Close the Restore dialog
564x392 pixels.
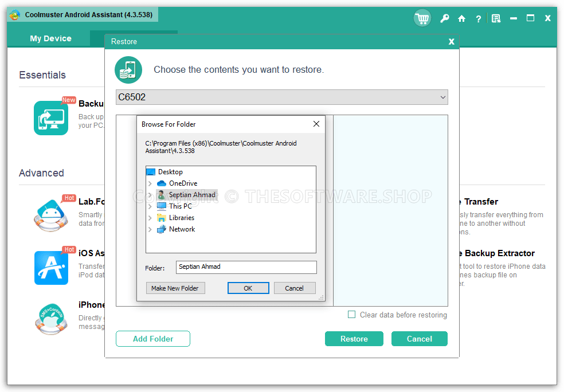coord(452,42)
